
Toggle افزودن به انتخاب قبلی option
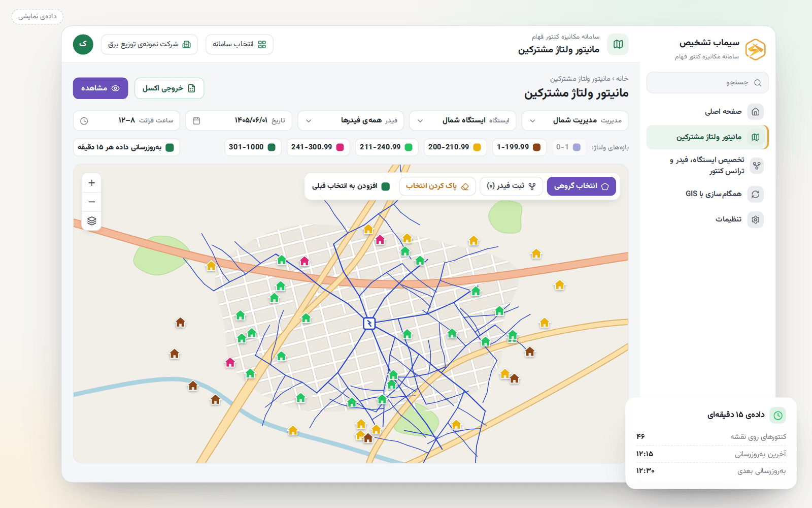coord(351,186)
